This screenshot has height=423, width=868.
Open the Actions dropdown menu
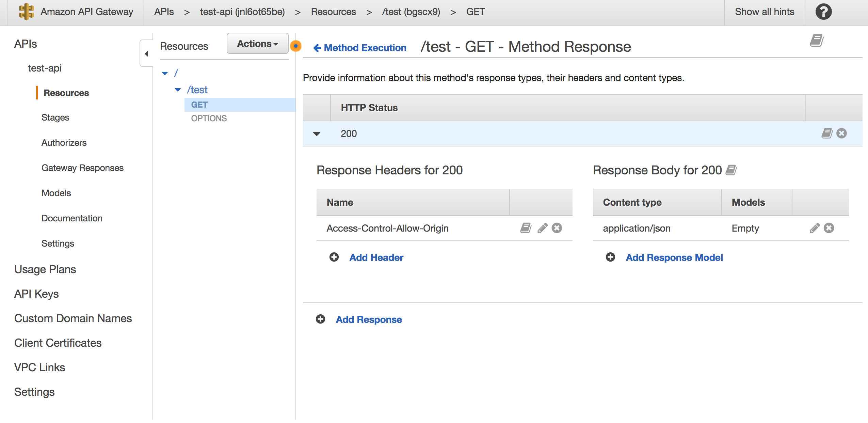point(257,44)
